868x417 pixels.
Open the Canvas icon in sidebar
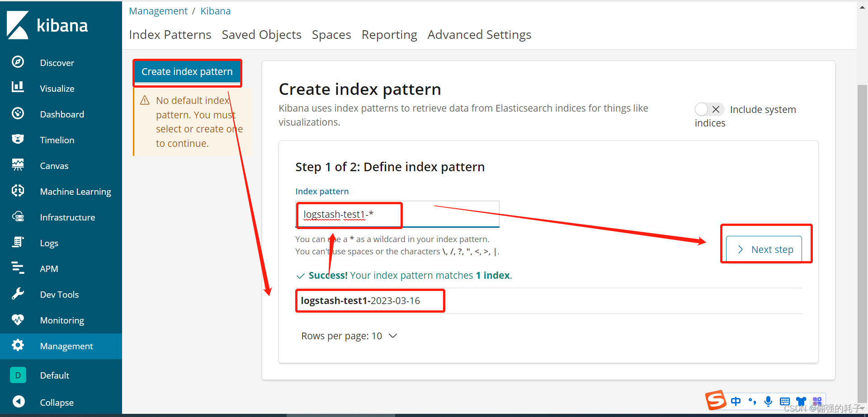pos(18,165)
